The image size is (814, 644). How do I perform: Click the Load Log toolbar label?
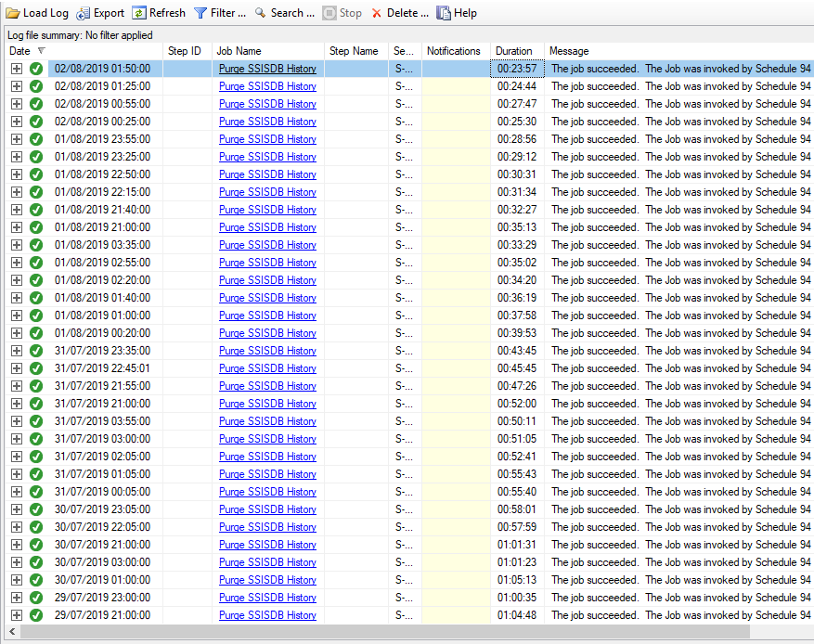click(x=45, y=13)
